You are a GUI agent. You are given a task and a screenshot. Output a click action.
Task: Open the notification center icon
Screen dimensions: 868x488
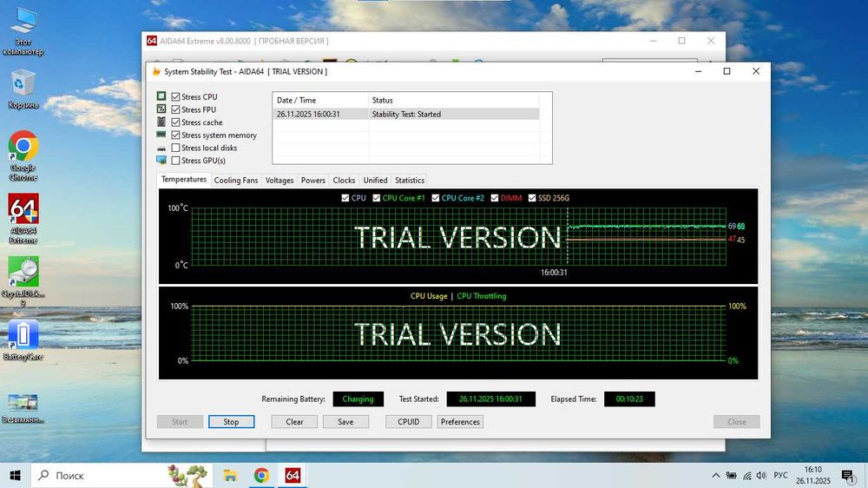[x=847, y=475]
